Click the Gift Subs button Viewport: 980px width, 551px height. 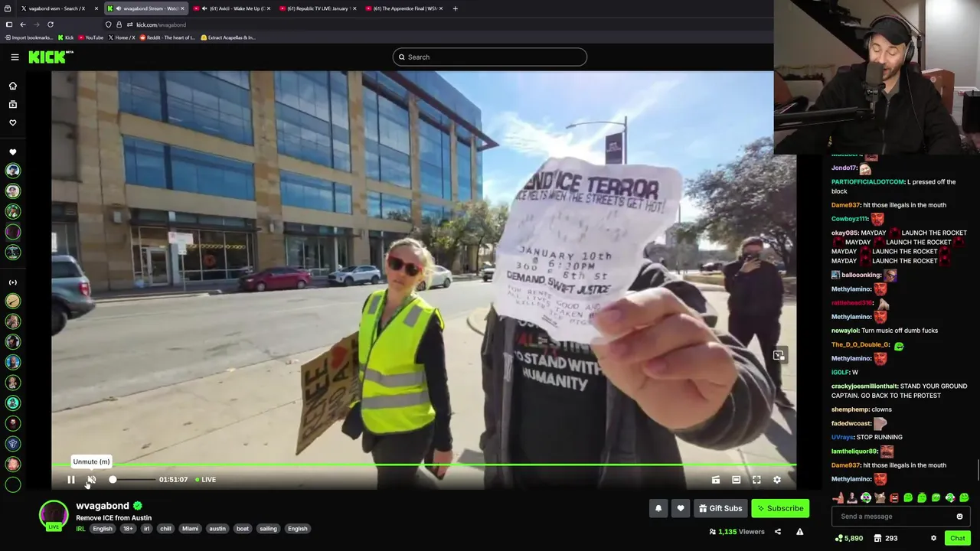(720, 508)
